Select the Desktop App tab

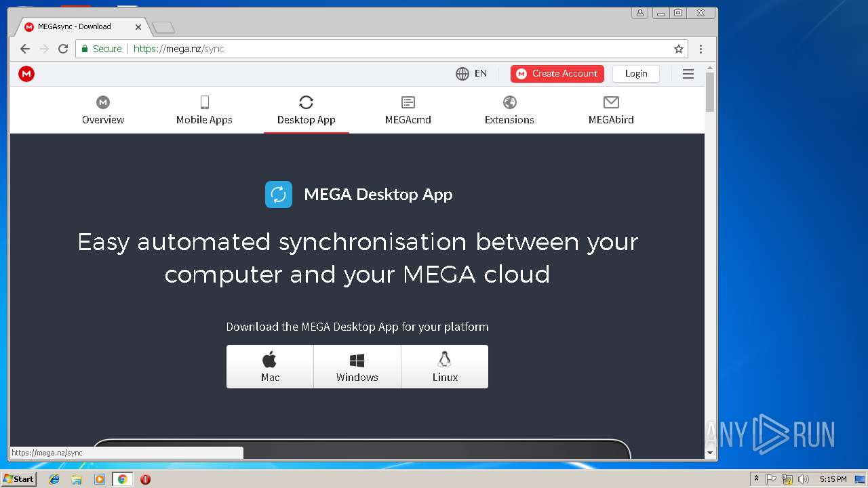pos(307,110)
